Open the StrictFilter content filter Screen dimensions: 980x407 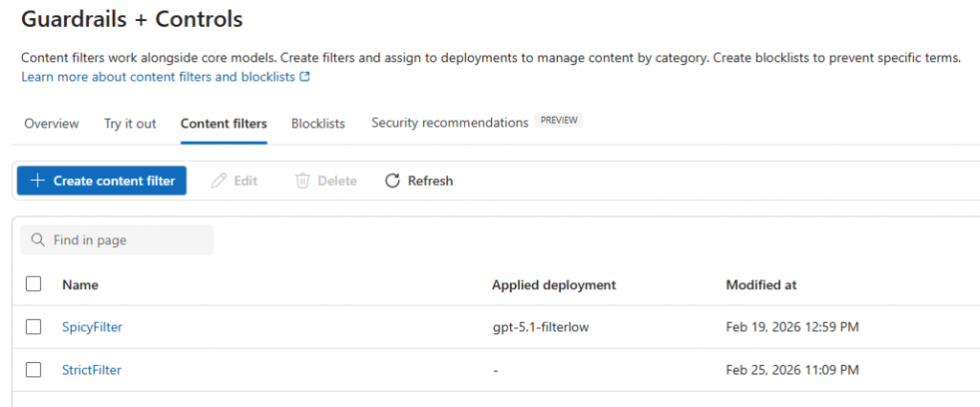point(92,370)
